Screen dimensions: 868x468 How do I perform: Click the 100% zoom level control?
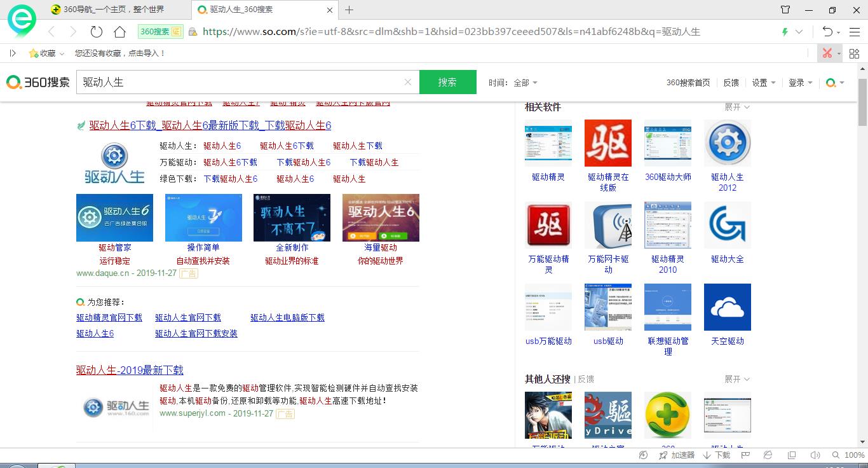[853, 455]
